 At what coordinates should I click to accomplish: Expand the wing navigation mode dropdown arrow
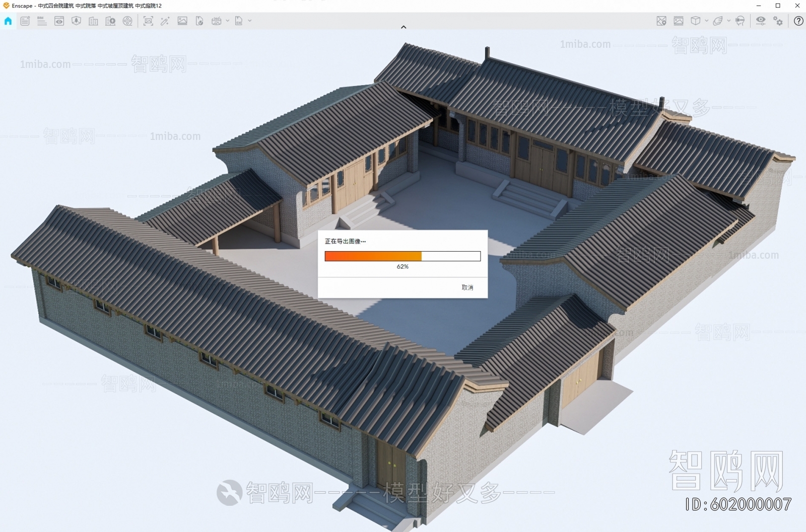point(728,21)
